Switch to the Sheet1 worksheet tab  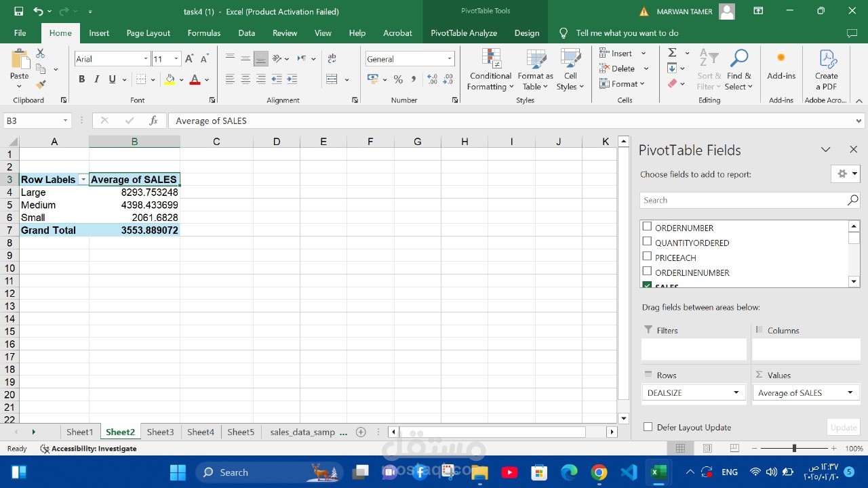79,432
